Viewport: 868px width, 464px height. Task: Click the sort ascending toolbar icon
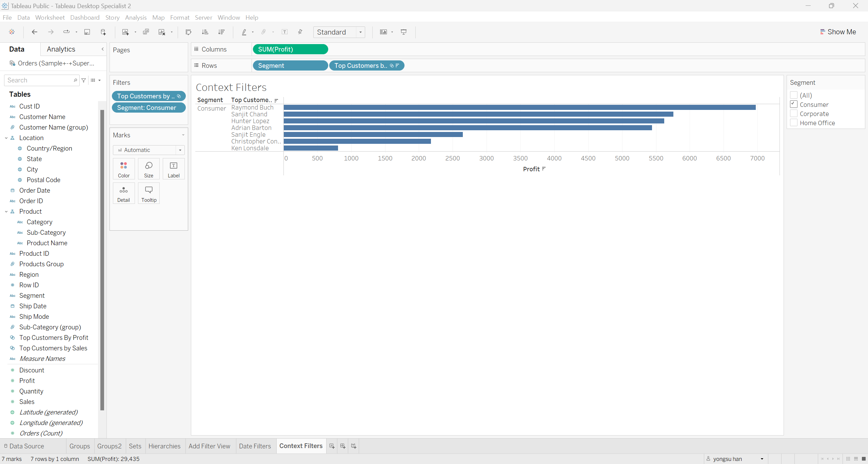tap(205, 32)
